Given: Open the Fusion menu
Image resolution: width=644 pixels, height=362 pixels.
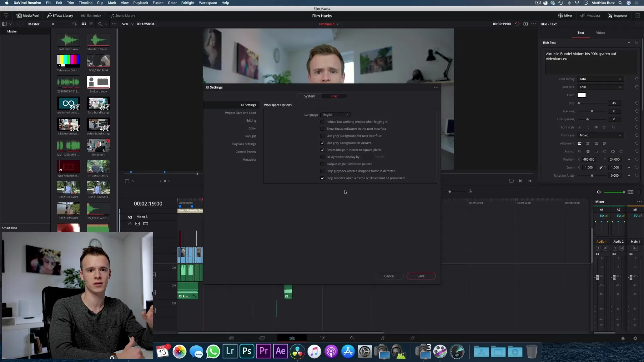Looking at the screenshot, I should (x=158, y=3).
